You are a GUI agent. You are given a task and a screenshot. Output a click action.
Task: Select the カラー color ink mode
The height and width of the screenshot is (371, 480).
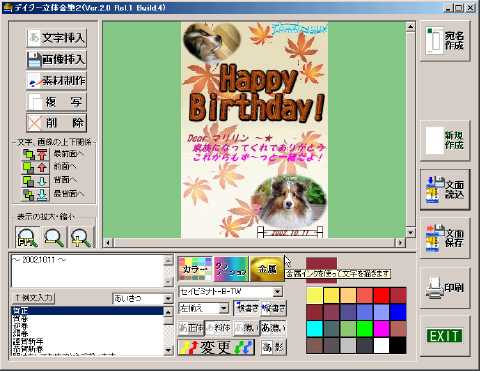pyautogui.click(x=195, y=269)
